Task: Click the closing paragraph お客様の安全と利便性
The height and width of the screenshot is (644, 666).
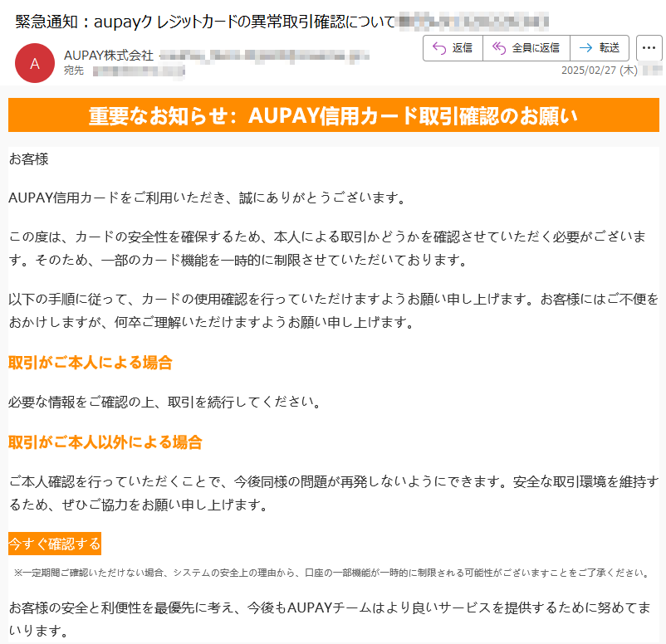Action: [330, 619]
